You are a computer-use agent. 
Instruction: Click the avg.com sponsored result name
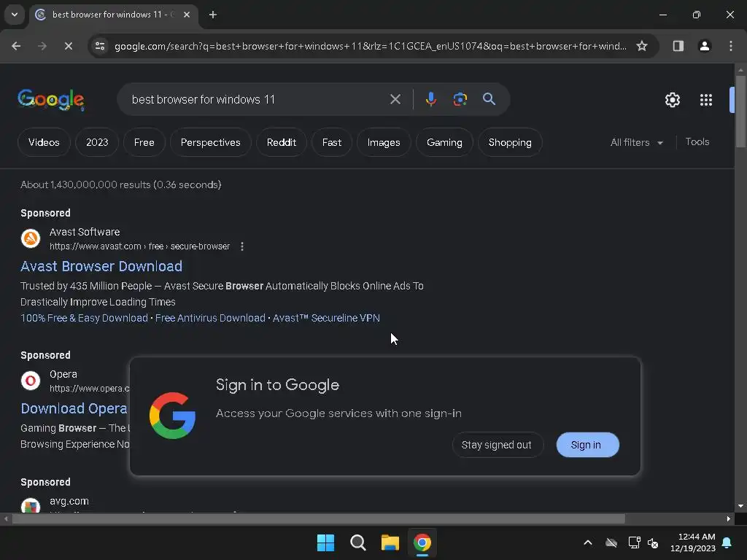tap(69, 501)
